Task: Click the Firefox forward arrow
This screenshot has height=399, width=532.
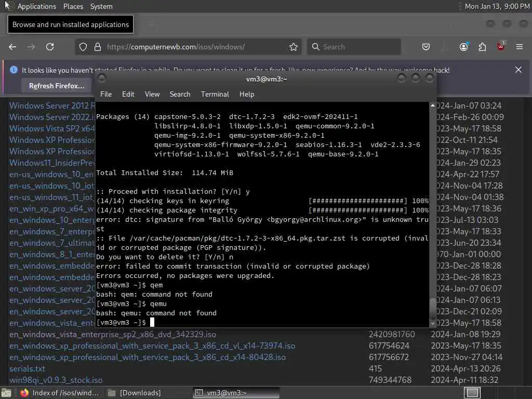Action: coord(31,47)
